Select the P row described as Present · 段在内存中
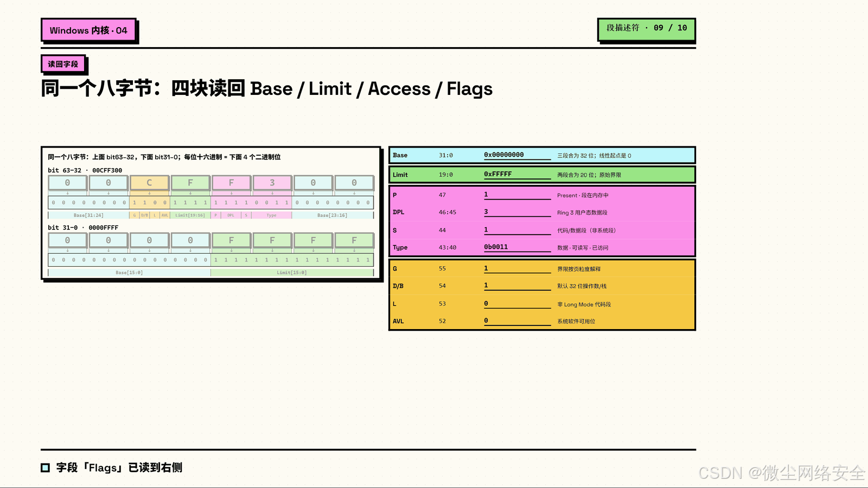 tap(542, 195)
